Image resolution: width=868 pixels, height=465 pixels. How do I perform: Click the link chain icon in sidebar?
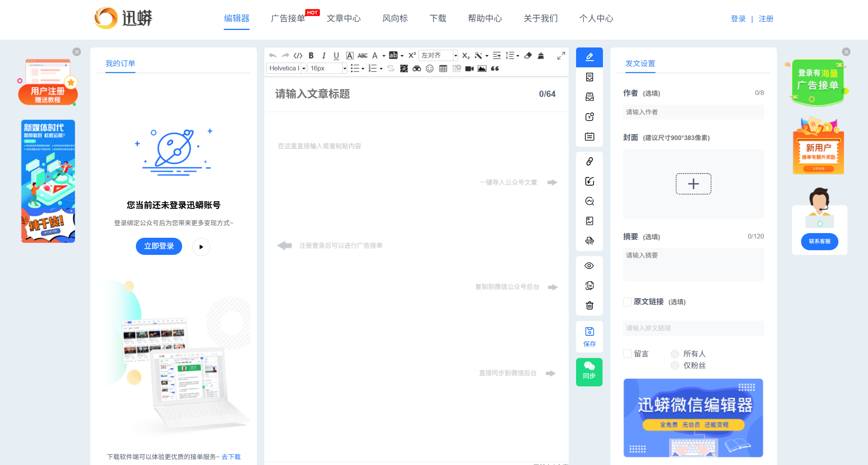tap(589, 161)
